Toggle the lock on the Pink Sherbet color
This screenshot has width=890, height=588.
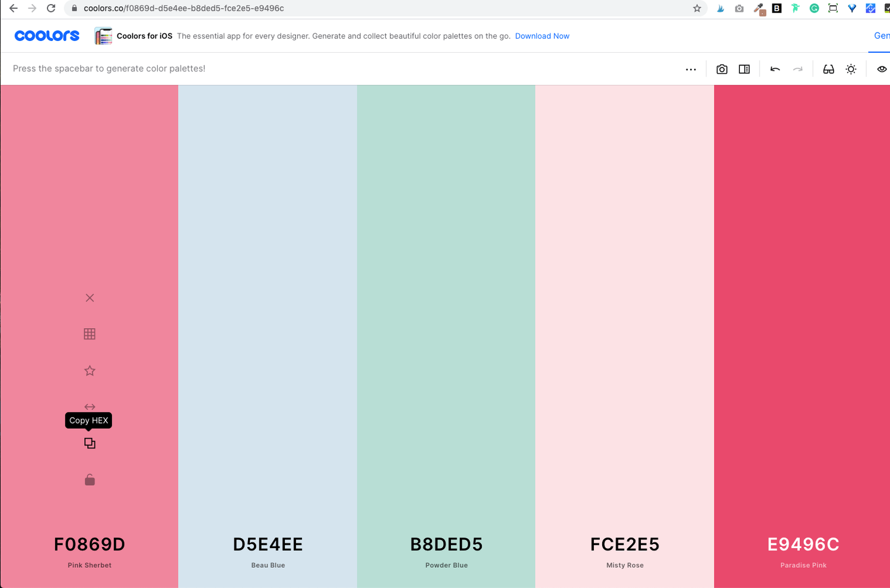coord(89,479)
